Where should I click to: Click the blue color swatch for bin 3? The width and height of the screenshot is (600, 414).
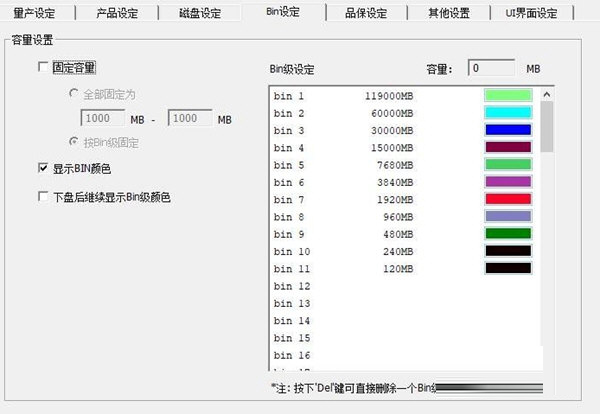508,130
